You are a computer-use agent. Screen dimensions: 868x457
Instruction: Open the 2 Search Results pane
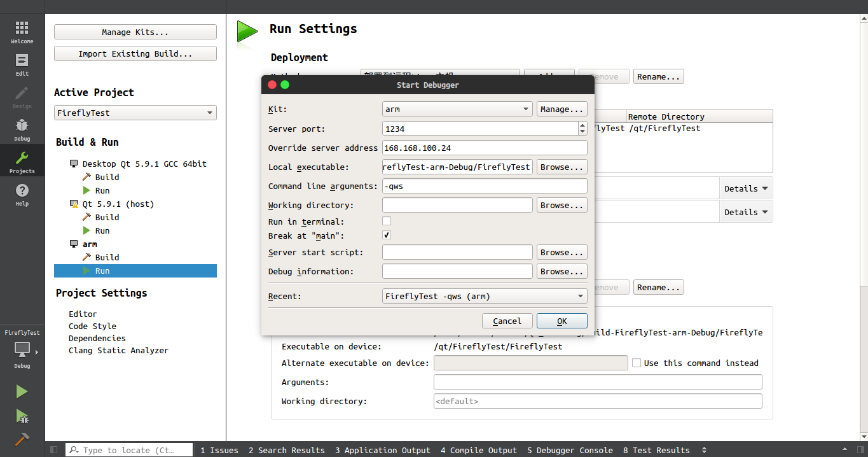coord(287,450)
